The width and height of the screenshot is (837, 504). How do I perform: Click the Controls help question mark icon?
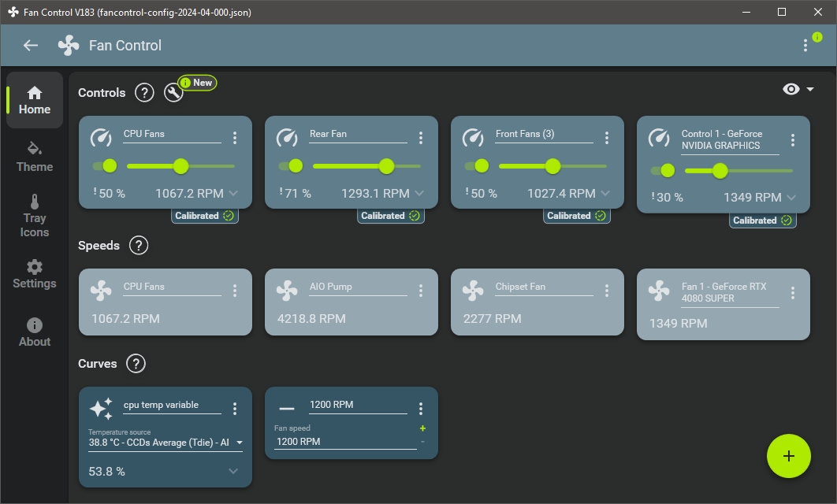click(x=144, y=92)
